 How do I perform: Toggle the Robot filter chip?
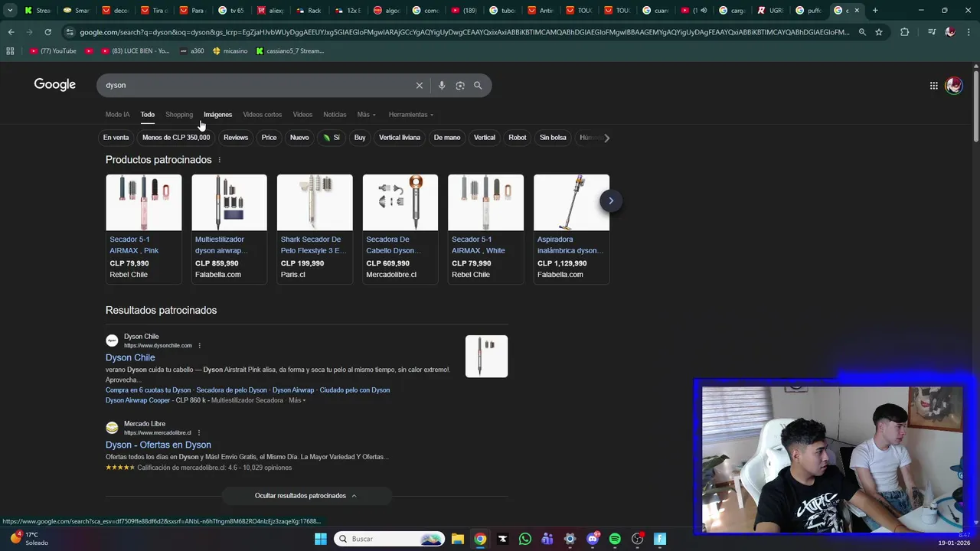pos(518,138)
